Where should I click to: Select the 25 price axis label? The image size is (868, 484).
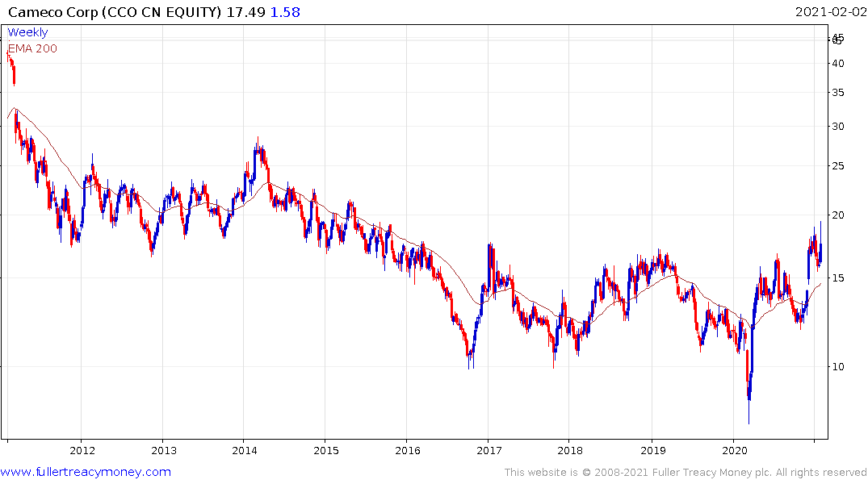click(838, 166)
